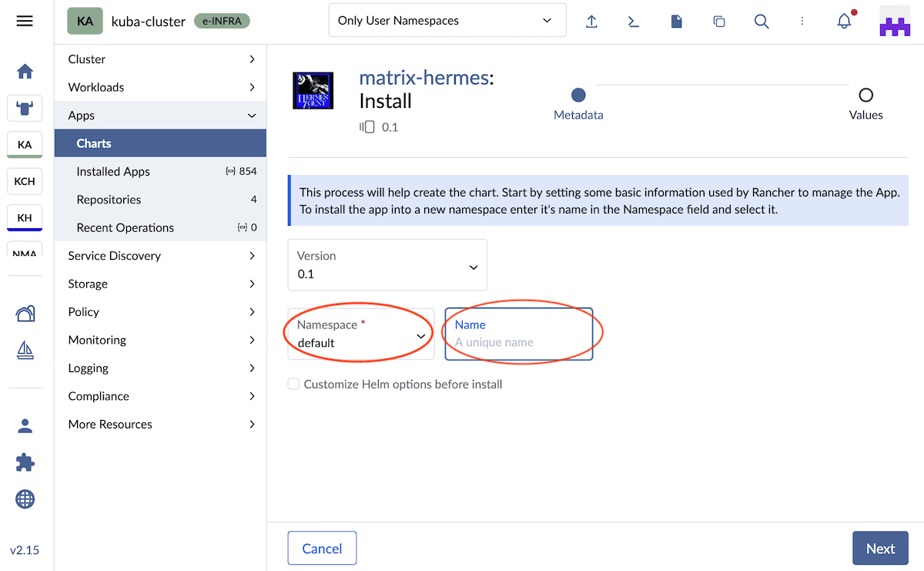
Task: Click the Metadata wizard step
Action: 578,104
